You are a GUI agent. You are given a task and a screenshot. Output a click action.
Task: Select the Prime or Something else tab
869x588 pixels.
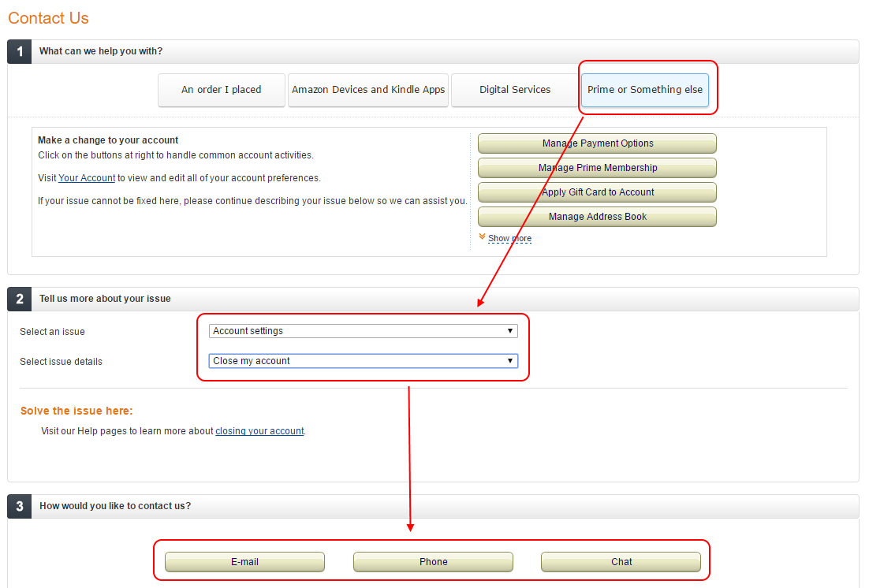644,90
